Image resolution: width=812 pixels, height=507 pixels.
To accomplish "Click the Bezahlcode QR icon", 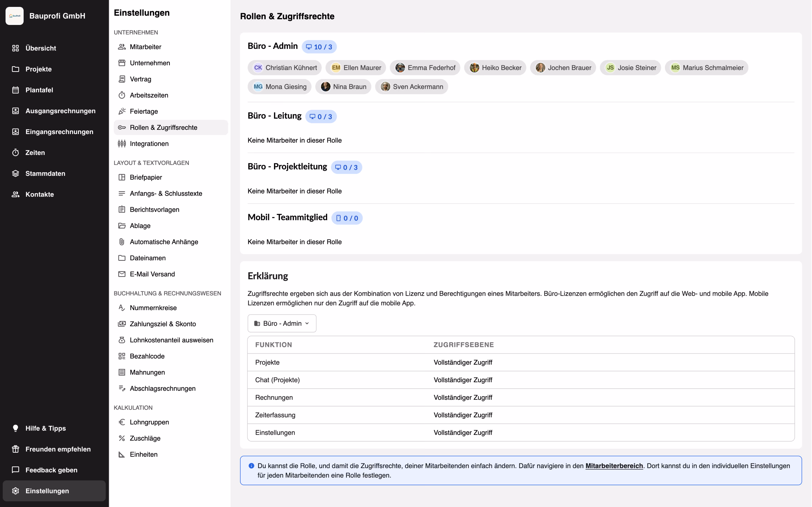I will [122, 356].
